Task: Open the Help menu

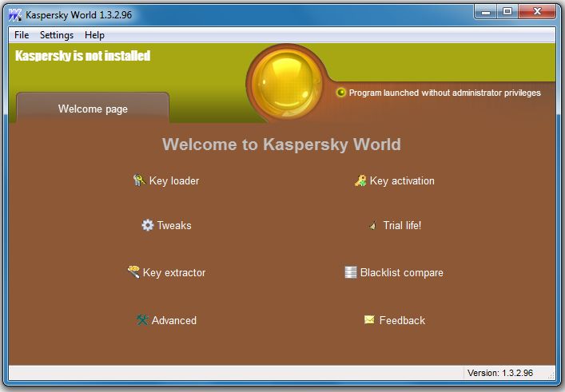Action: [94, 35]
